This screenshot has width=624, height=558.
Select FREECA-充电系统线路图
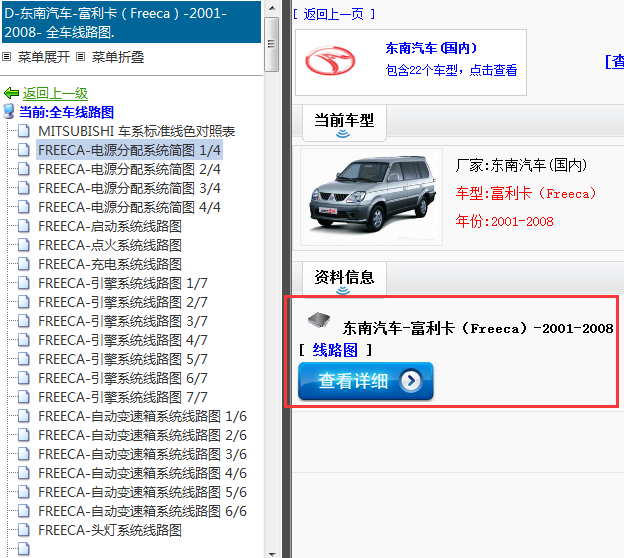coord(110,264)
